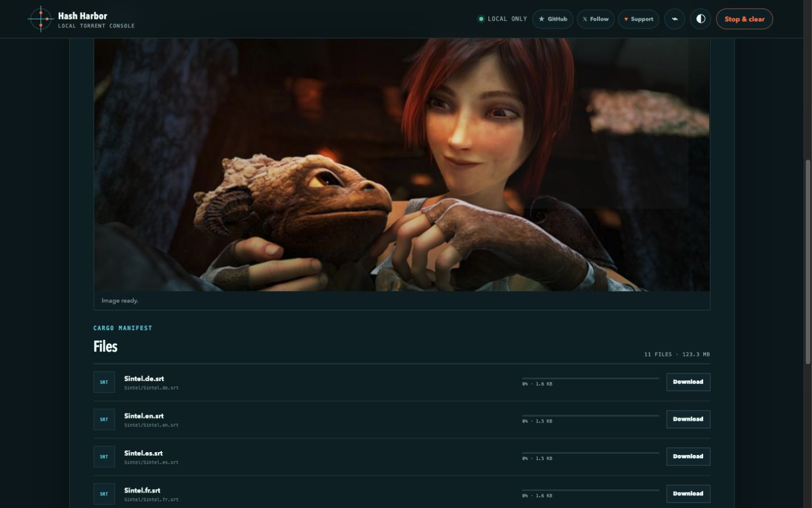Click the SRT icon for Sintel.en.srt

point(104,419)
